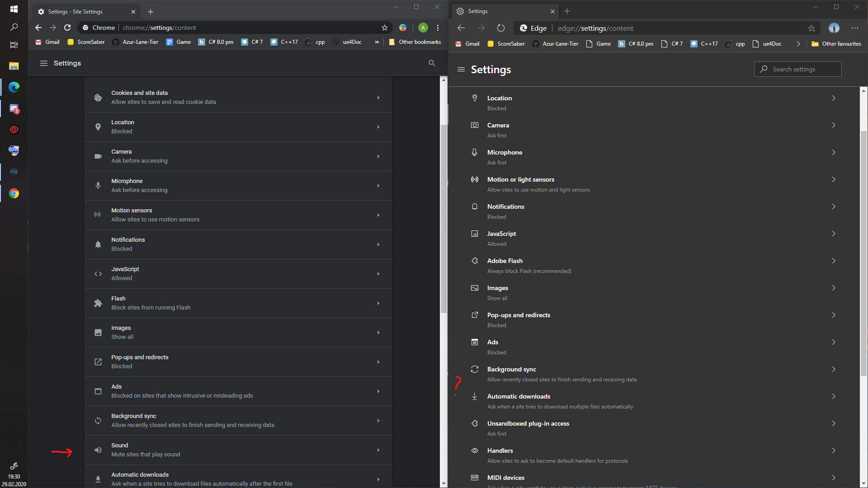Open the Edge profile avatar
The width and height of the screenshot is (868, 488).
[x=834, y=28]
